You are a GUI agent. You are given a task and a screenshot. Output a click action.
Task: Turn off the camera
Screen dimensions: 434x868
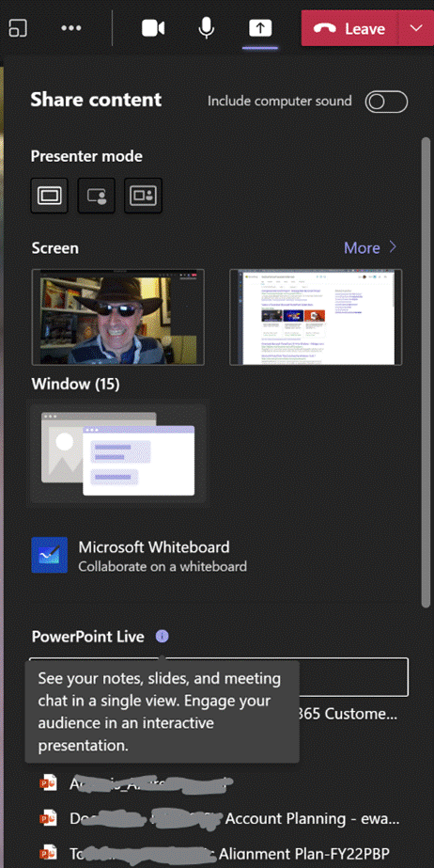coord(153,27)
